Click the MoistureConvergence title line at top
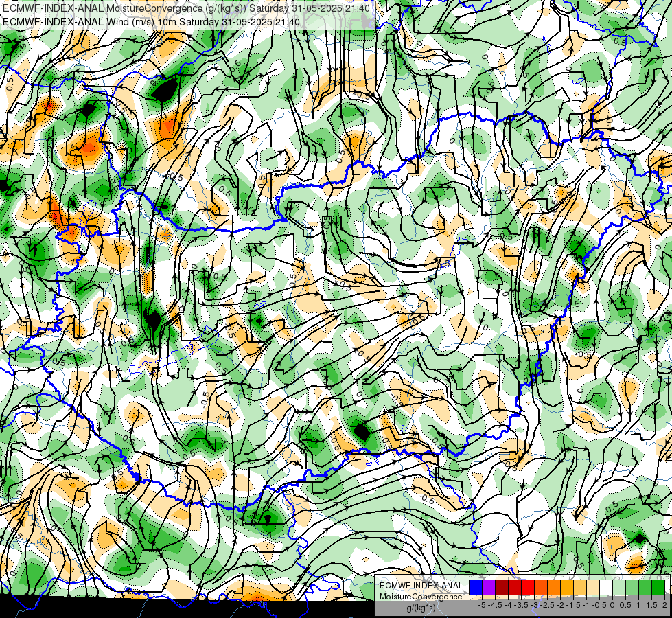672x618 pixels. 187,8
